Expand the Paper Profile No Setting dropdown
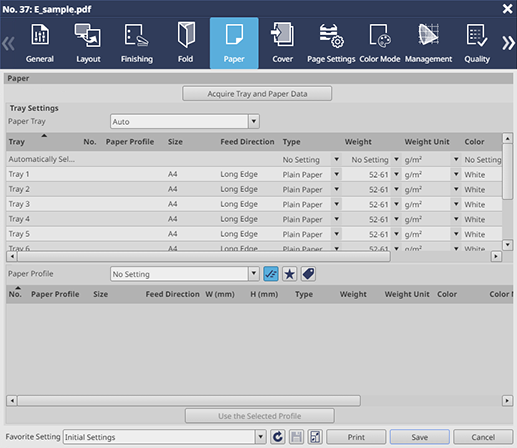This screenshot has width=517, height=448. tap(254, 274)
